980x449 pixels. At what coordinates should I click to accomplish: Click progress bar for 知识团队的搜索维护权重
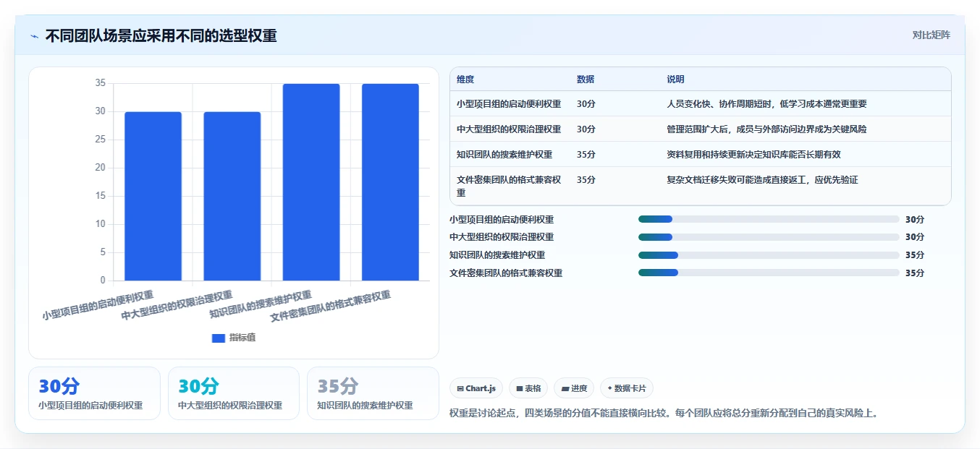(769, 255)
